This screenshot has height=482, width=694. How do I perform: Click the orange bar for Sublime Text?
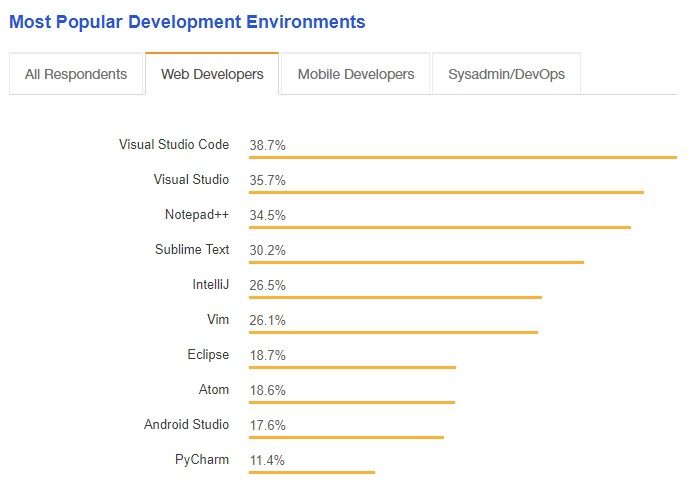(x=416, y=262)
